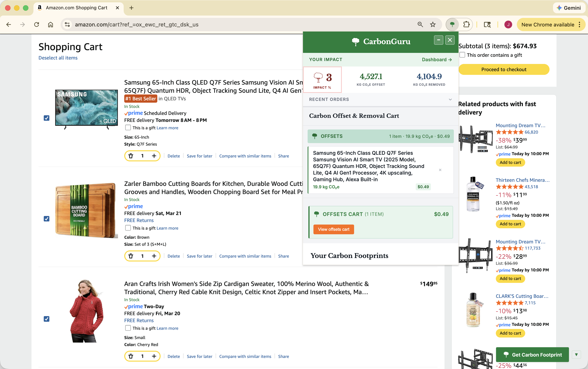This screenshot has height=369, width=588.
Task: Mark the bamboo cutting boards as a gift
Action: [128, 227]
